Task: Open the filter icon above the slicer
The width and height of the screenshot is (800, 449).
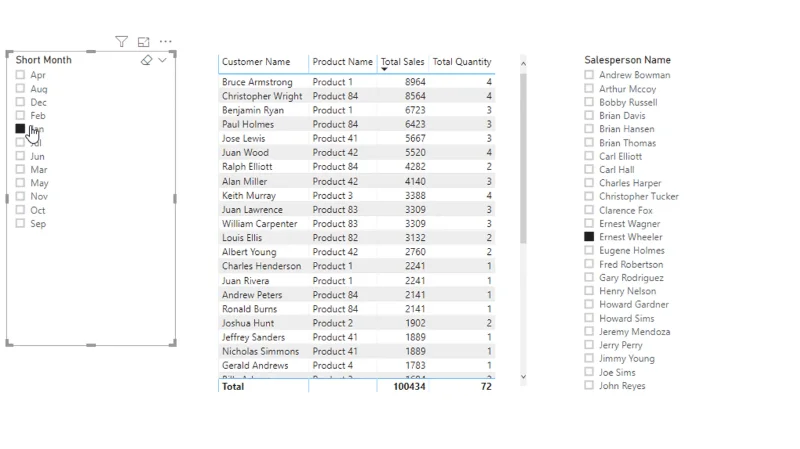Action: click(x=121, y=42)
